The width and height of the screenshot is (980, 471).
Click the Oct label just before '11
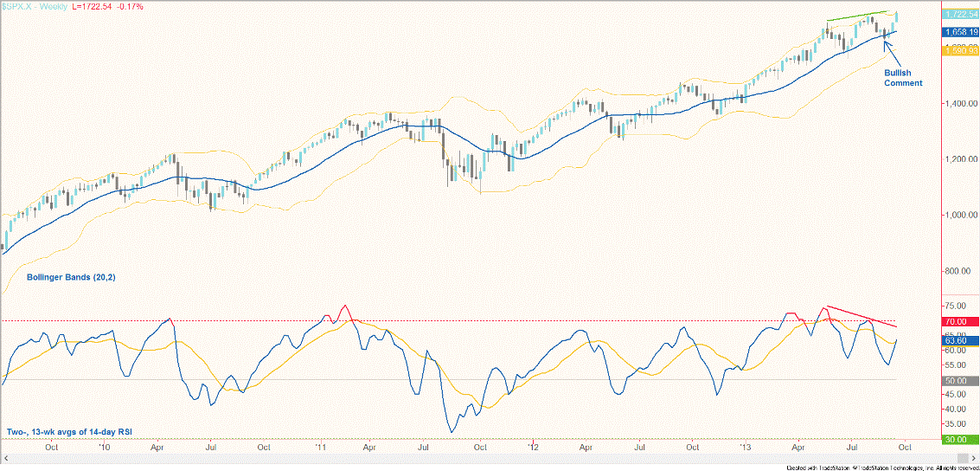(263, 448)
